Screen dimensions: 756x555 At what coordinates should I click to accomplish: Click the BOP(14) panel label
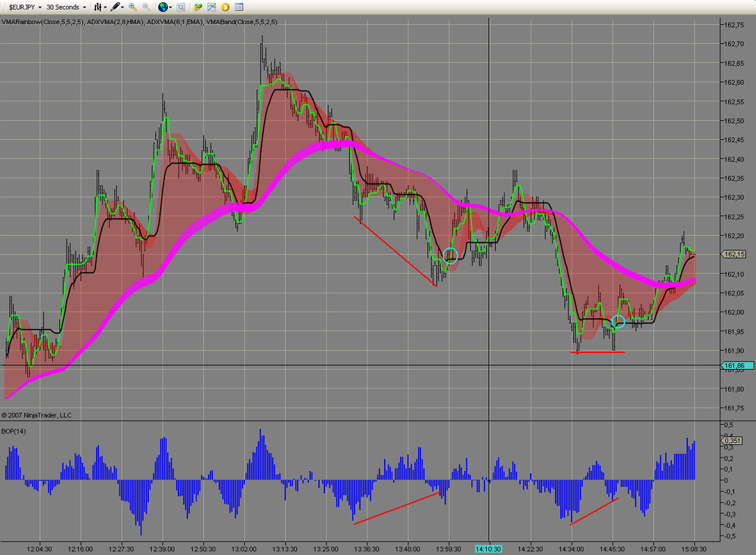14,431
